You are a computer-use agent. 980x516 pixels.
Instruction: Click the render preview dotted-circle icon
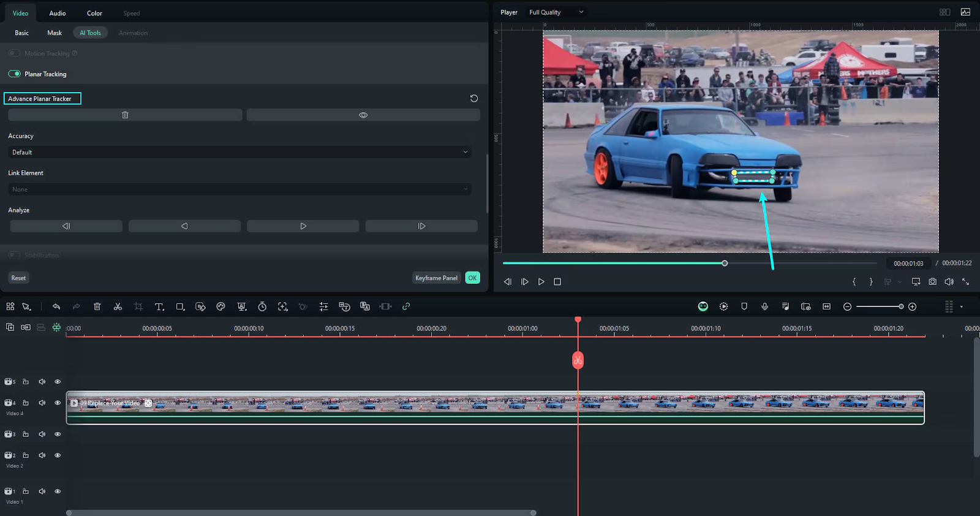(724, 306)
